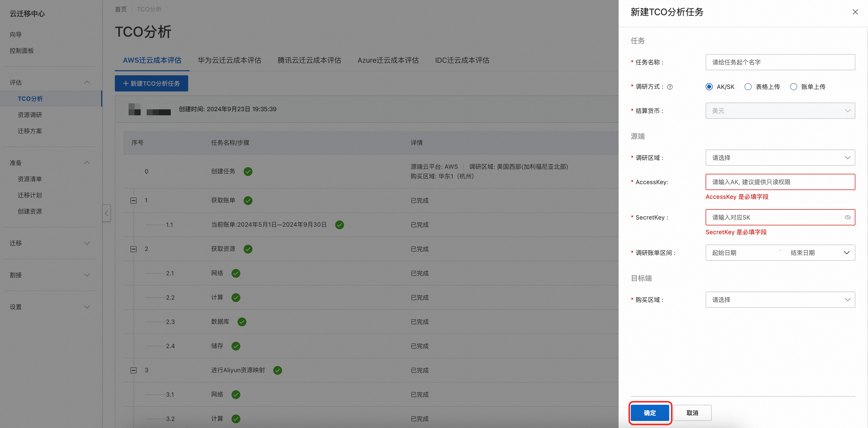The height and width of the screenshot is (428, 868).
Task: Click the check icon beside 数据库
Action: 242,322
